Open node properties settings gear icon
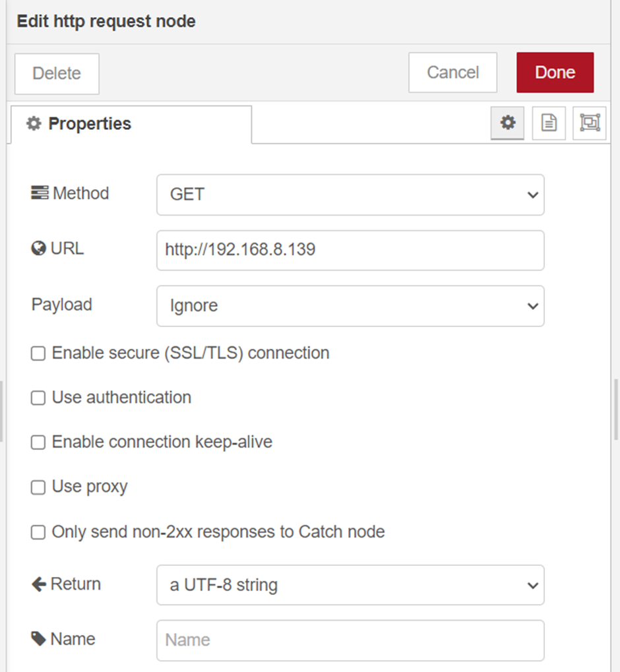 click(x=507, y=123)
